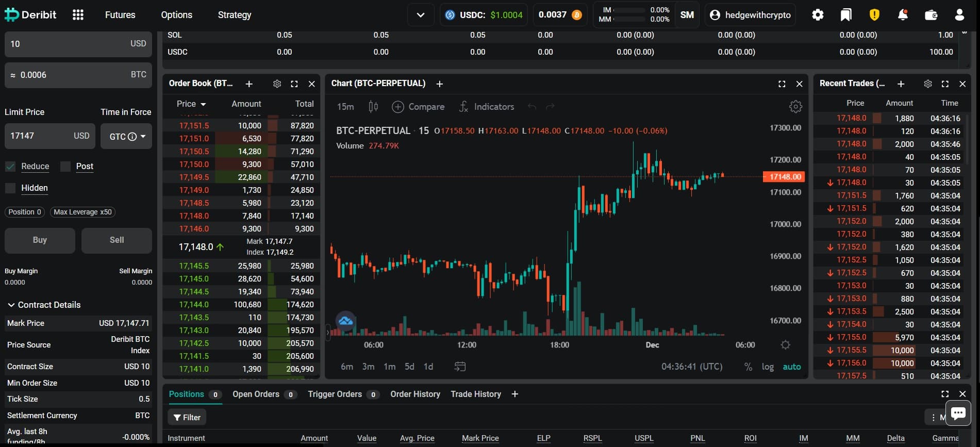Screen dimensions: 980x447
Task: Open the Options menu
Action: point(176,15)
